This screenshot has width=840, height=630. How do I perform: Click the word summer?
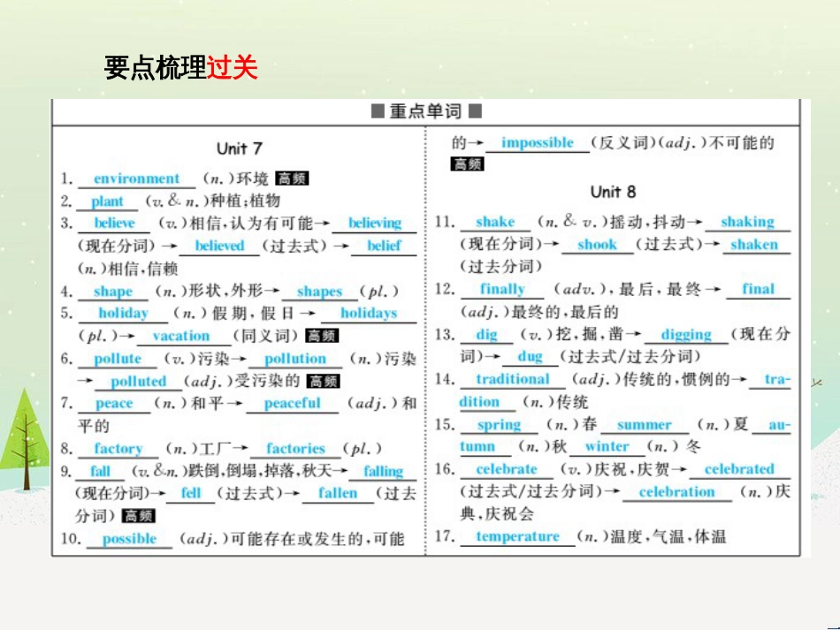[644, 425]
